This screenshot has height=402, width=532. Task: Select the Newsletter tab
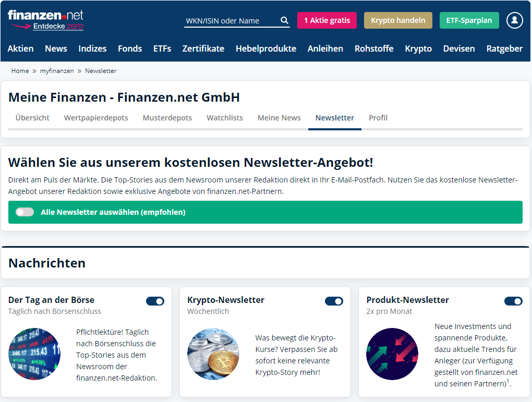pyautogui.click(x=334, y=118)
